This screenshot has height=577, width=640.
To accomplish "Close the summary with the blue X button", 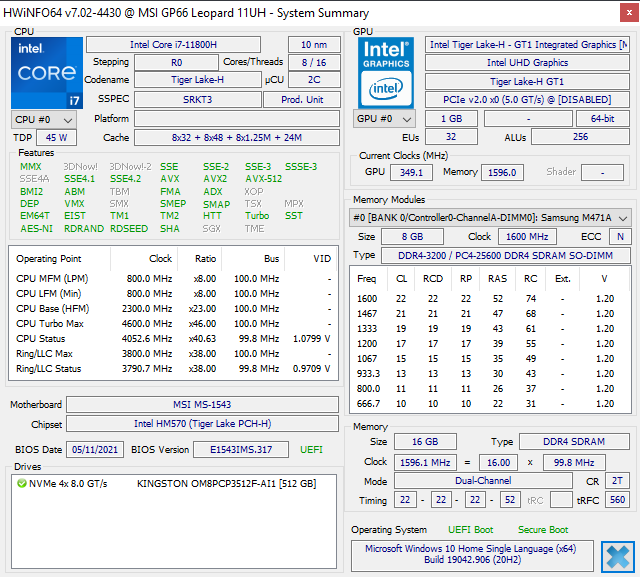I will click(617, 556).
